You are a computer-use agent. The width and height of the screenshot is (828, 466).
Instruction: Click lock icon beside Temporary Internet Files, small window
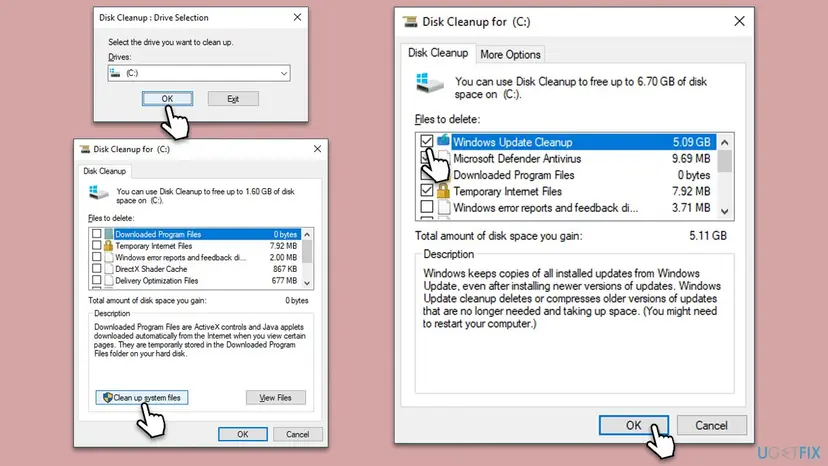(x=108, y=246)
